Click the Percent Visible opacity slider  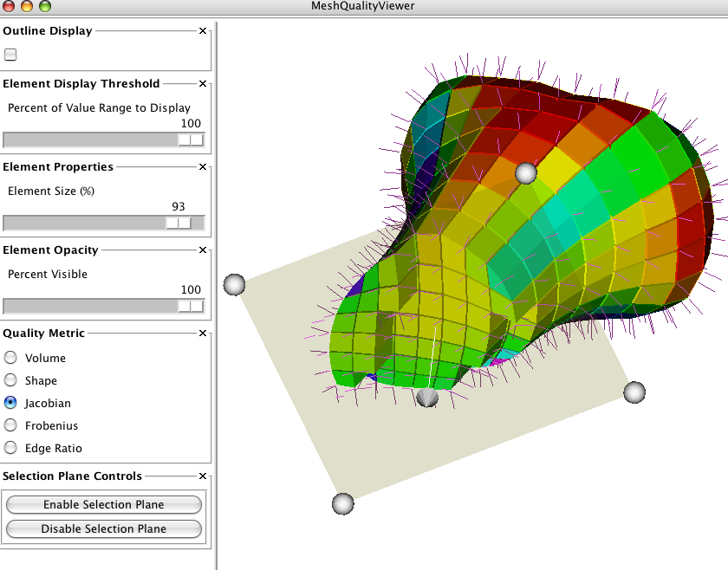[x=191, y=307]
